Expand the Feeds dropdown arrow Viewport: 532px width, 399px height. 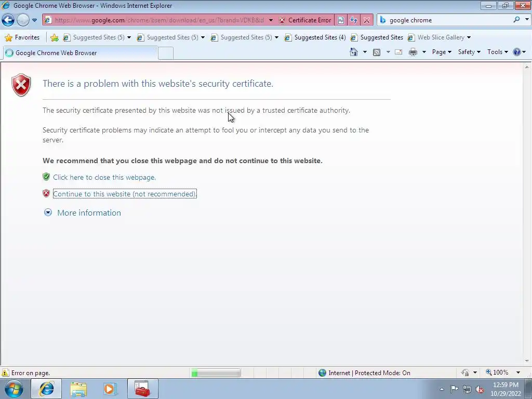point(388,52)
